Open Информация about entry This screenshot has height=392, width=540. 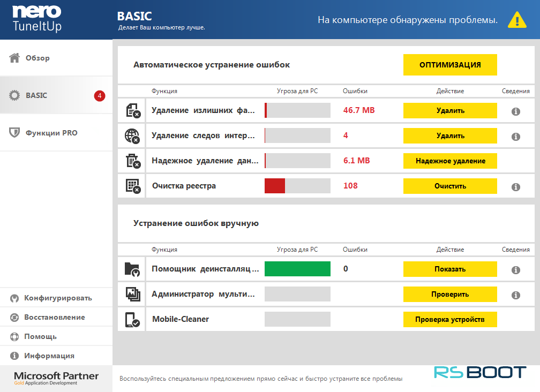coord(56,356)
